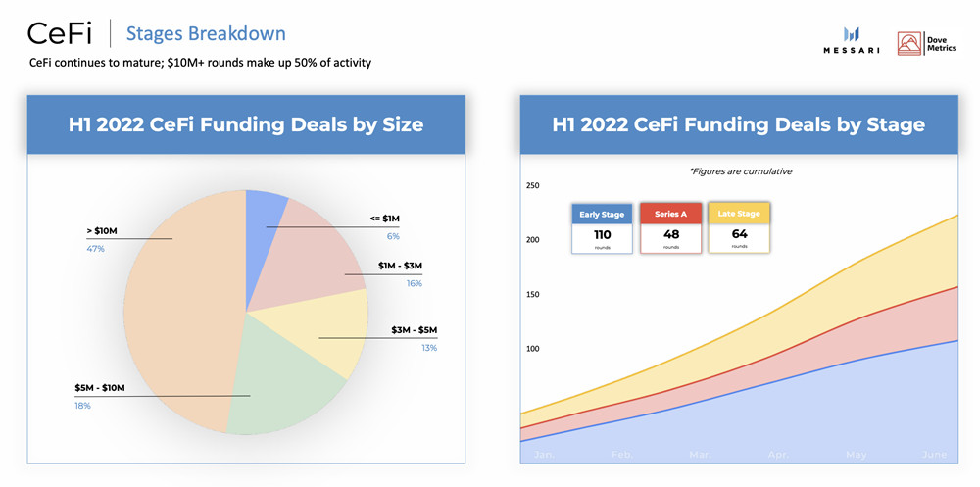The image size is (980, 487).
Task: Select the Series A legend box
Action: coord(670,228)
